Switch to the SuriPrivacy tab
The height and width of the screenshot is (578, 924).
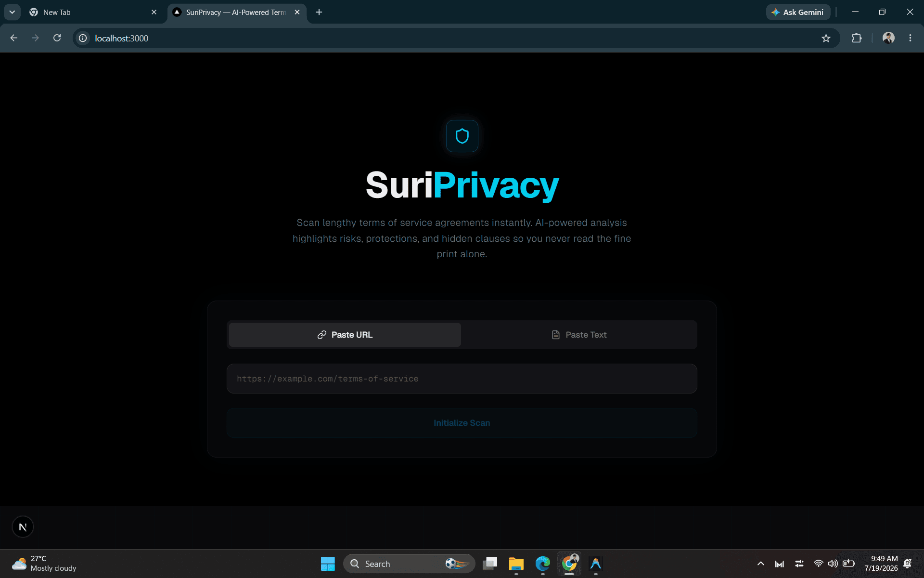tap(236, 12)
